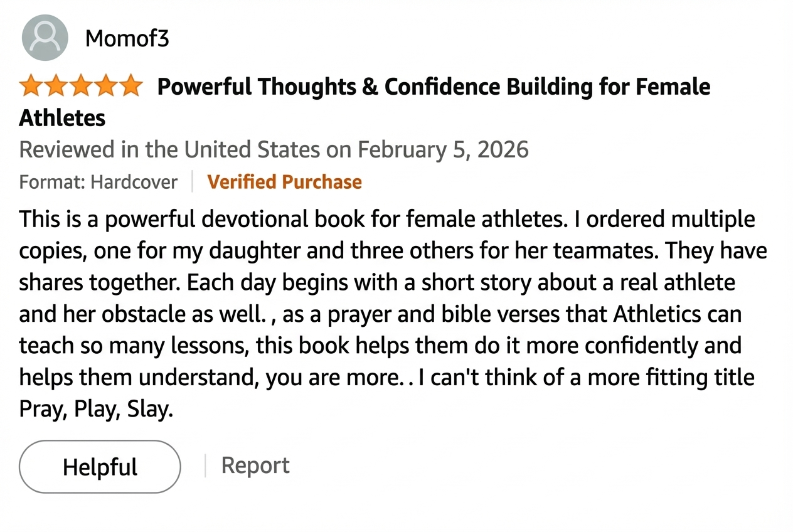Click the fifth star next to the review title

(x=131, y=85)
